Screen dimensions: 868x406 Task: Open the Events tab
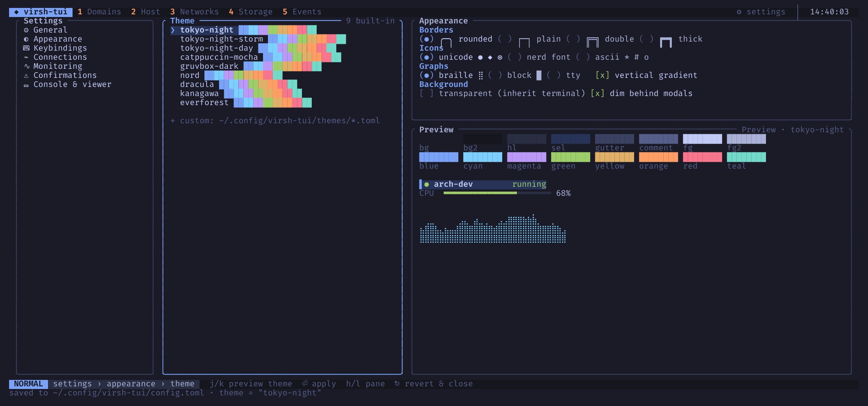tap(302, 12)
